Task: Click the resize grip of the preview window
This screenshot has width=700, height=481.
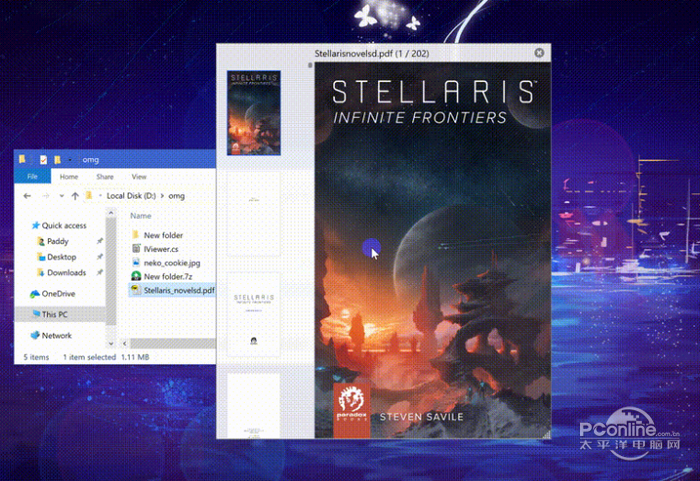Action: 546,434
